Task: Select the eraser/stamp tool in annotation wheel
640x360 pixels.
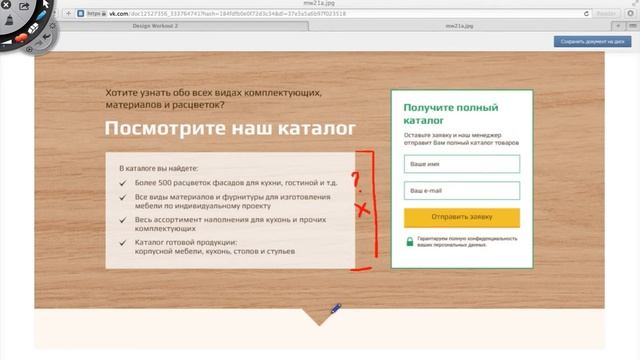Action: [x=9, y=20]
